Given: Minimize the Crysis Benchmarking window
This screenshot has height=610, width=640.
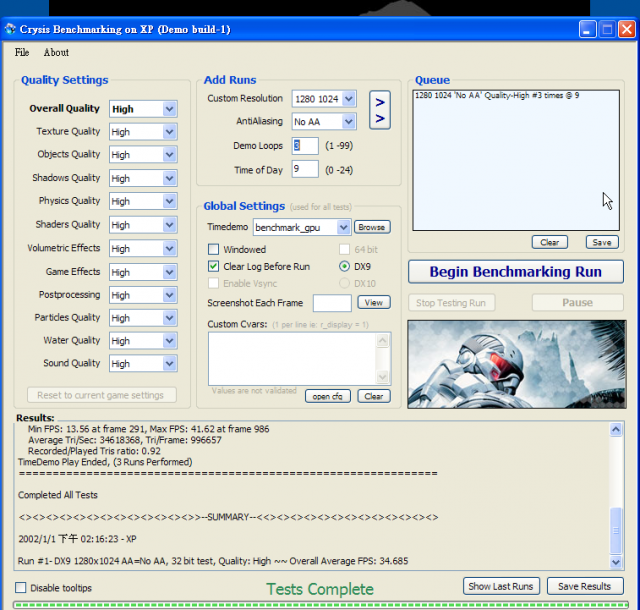Looking at the screenshot, I should 587,29.
